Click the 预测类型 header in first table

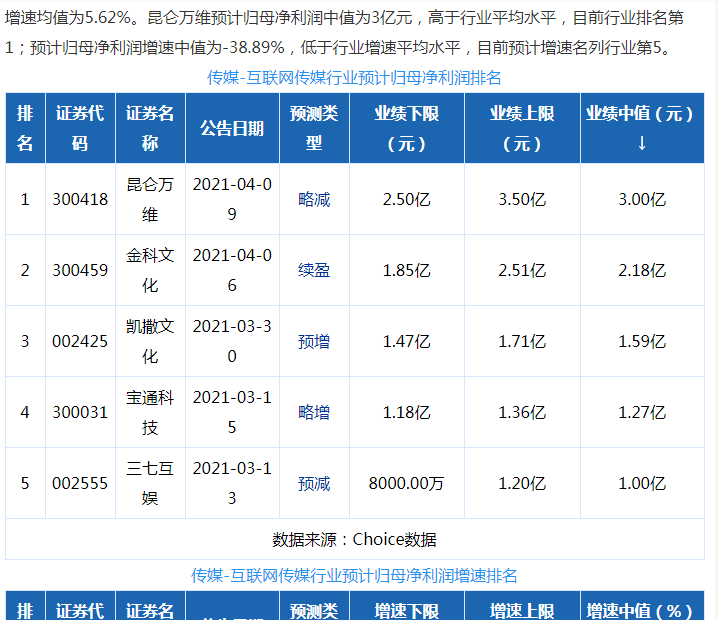pyautogui.click(x=314, y=128)
